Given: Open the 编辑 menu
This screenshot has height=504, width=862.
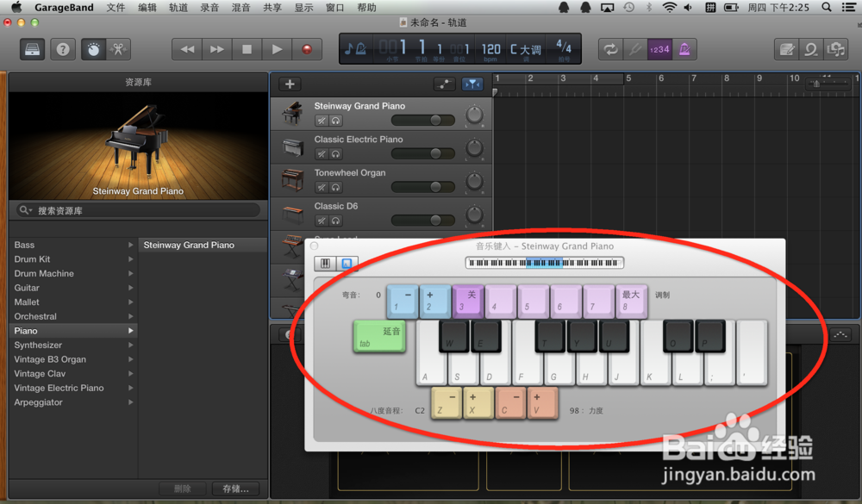Looking at the screenshot, I should (x=147, y=8).
